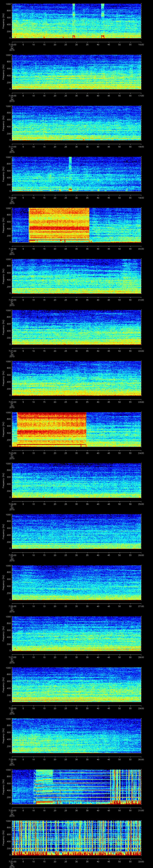Click the '7:18:00' start time label
153x868 pixels.
point(12,197)
